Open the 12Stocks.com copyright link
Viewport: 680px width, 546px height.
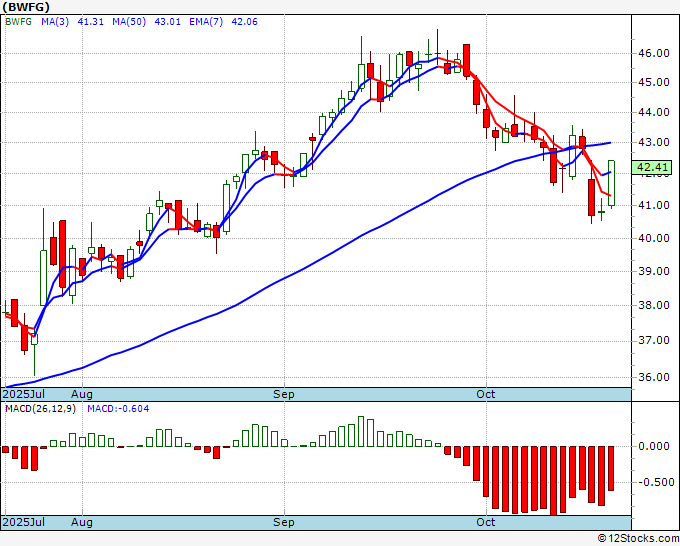click(638, 539)
